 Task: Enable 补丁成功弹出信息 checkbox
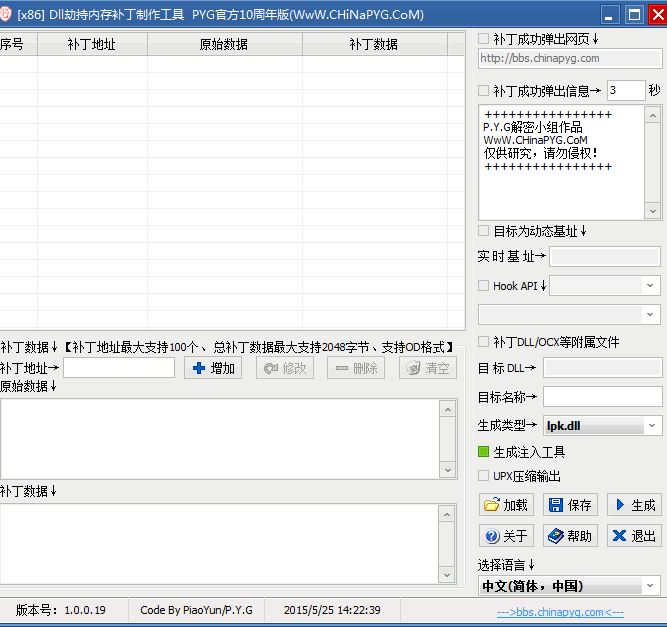pyautogui.click(x=483, y=90)
